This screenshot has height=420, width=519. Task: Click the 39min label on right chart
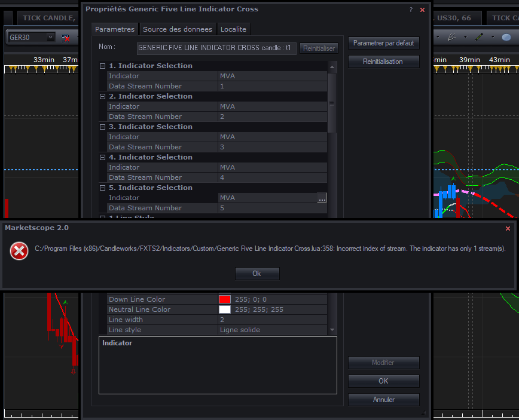click(469, 60)
